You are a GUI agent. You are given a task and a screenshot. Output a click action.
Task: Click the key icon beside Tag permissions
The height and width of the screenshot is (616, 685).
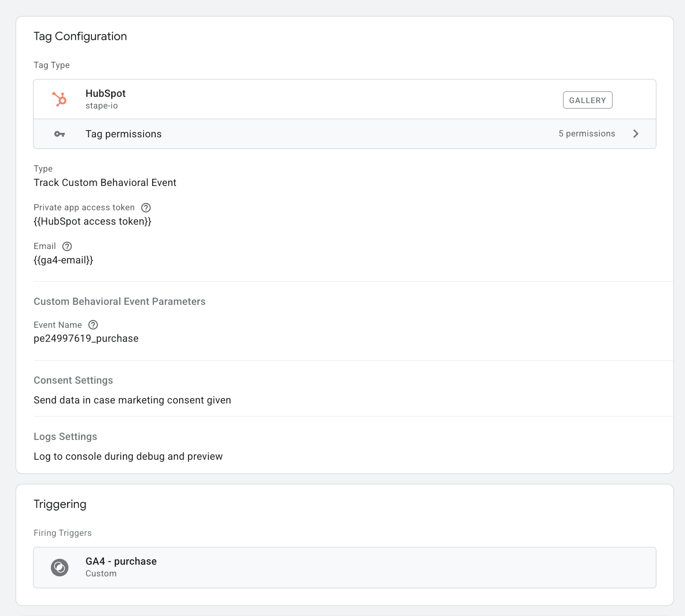tap(59, 134)
